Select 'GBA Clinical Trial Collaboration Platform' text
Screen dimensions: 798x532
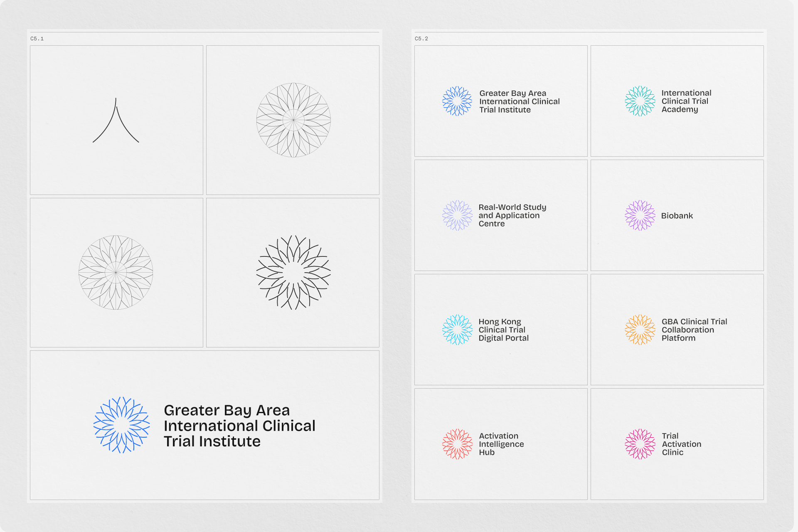(x=695, y=330)
